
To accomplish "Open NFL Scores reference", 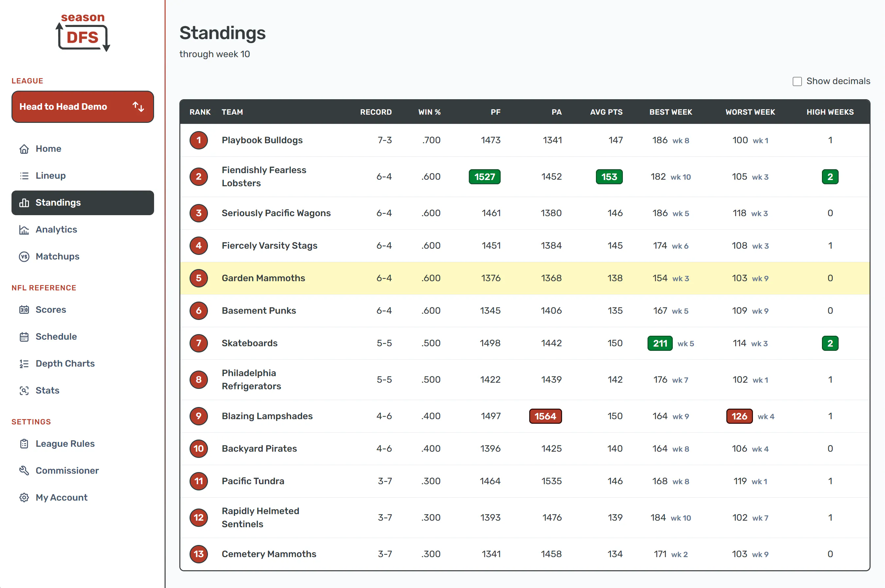I will tap(82, 310).
